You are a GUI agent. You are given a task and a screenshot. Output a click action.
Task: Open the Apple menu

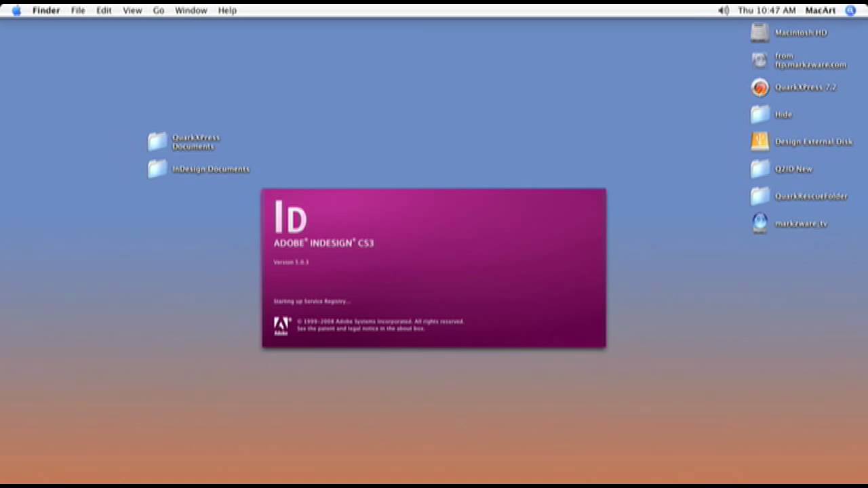[16, 10]
